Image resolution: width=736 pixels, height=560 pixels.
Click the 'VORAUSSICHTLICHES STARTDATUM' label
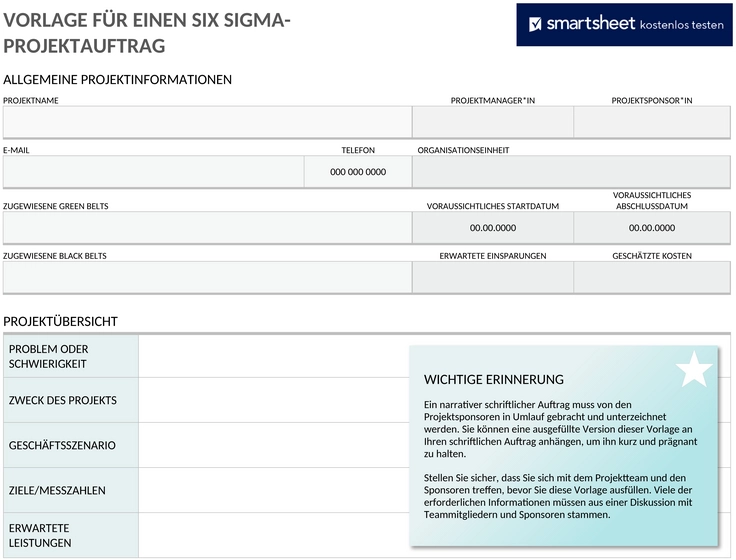(493, 206)
